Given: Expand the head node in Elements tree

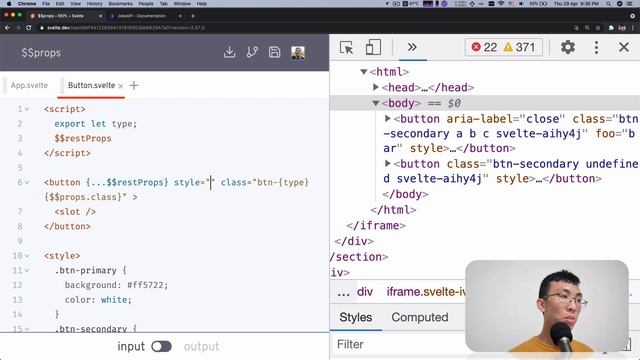Looking at the screenshot, I should click(x=376, y=87).
